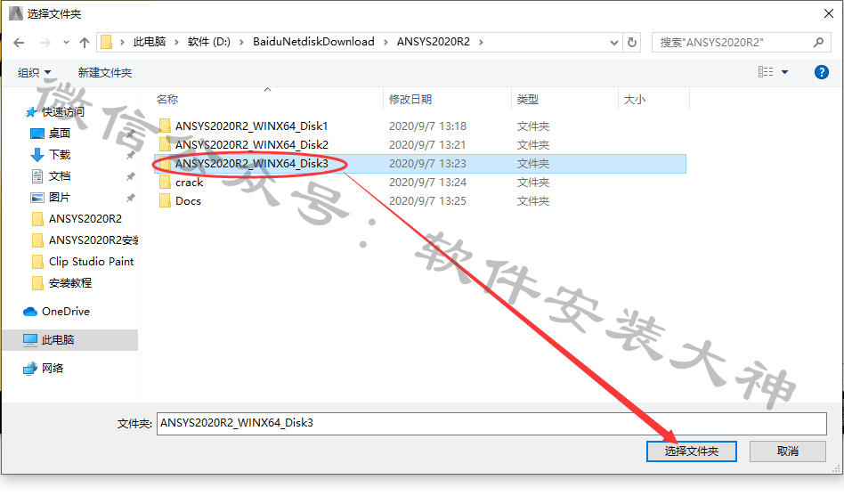The width and height of the screenshot is (844, 504).
Task: Open 图片 in navigation pane
Action: pyautogui.click(x=60, y=198)
